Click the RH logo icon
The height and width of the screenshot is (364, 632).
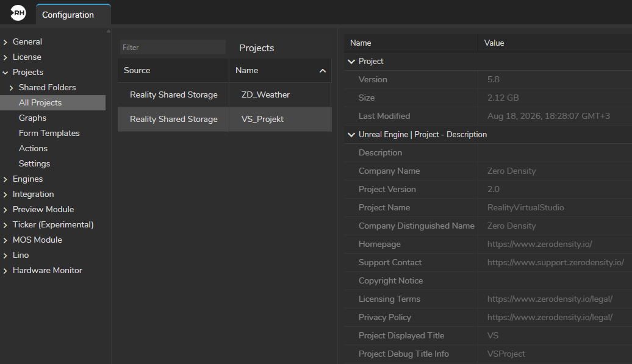pyautogui.click(x=18, y=13)
